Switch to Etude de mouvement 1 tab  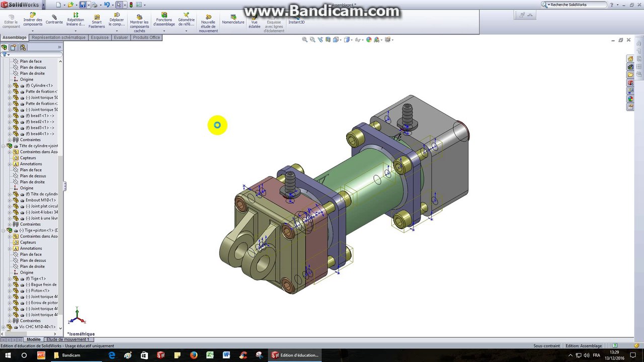(x=67, y=340)
